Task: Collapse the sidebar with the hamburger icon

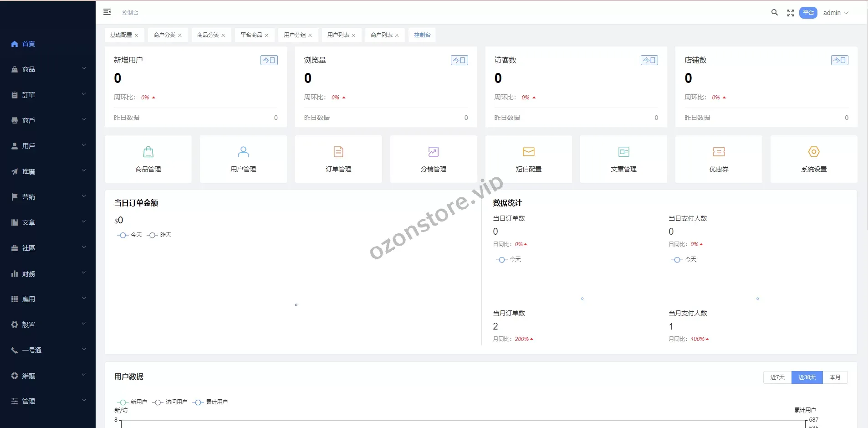Action: tap(107, 12)
